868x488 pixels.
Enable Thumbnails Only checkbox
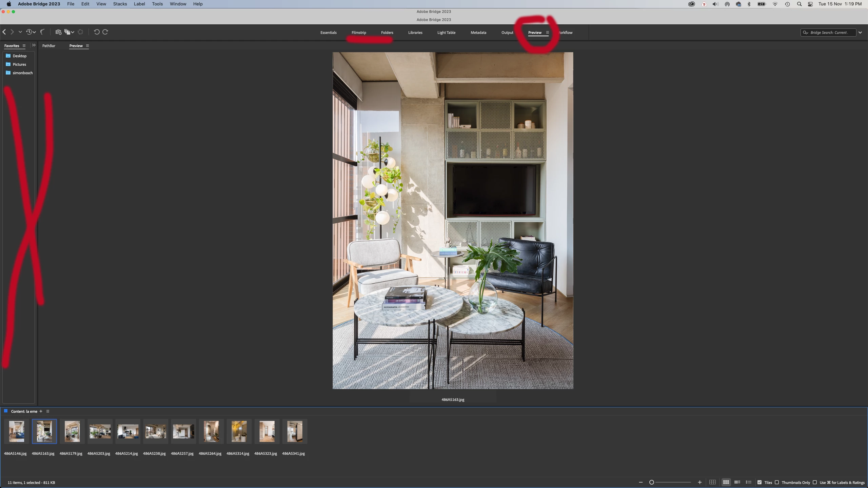[777, 482]
